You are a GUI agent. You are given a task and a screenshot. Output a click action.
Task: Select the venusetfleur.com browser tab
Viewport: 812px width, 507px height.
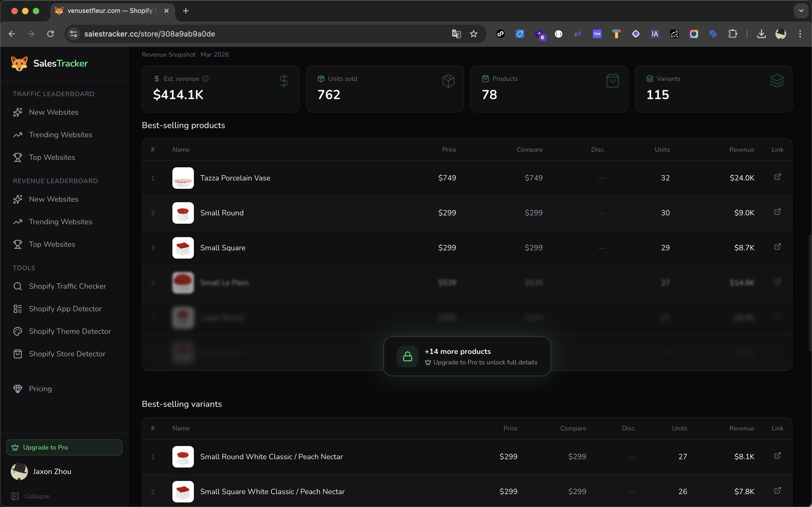click(112, 11)
